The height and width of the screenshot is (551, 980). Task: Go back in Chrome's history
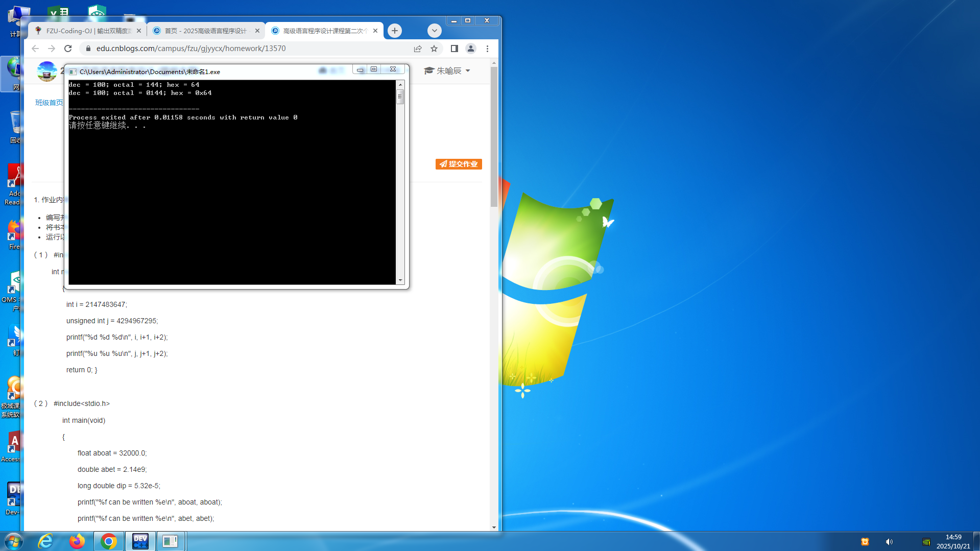point(35,49)
